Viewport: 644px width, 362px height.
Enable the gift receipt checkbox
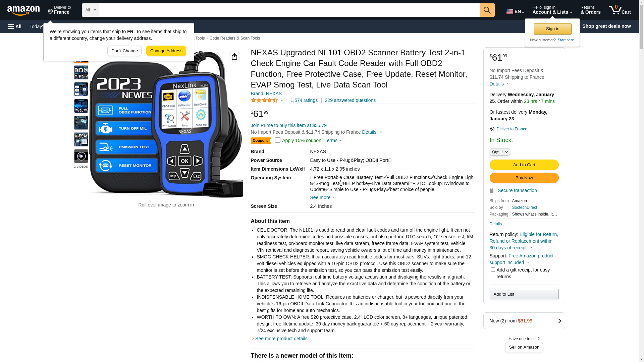[x=493, y=269]
